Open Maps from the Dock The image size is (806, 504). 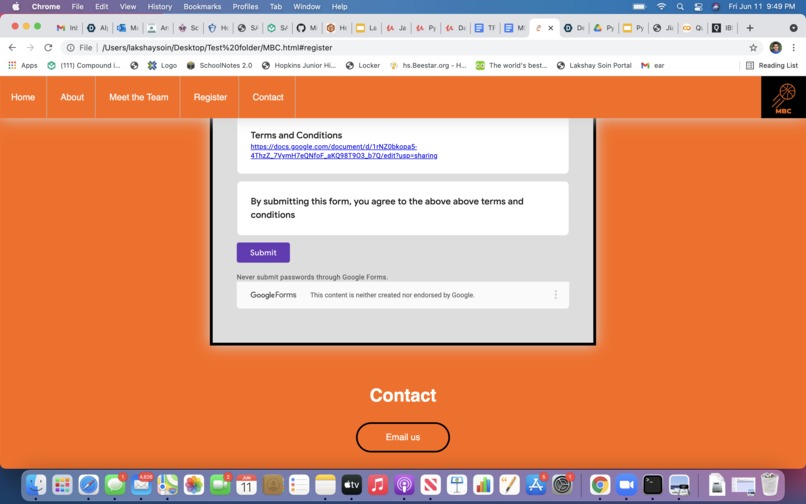tap(168, 484)
